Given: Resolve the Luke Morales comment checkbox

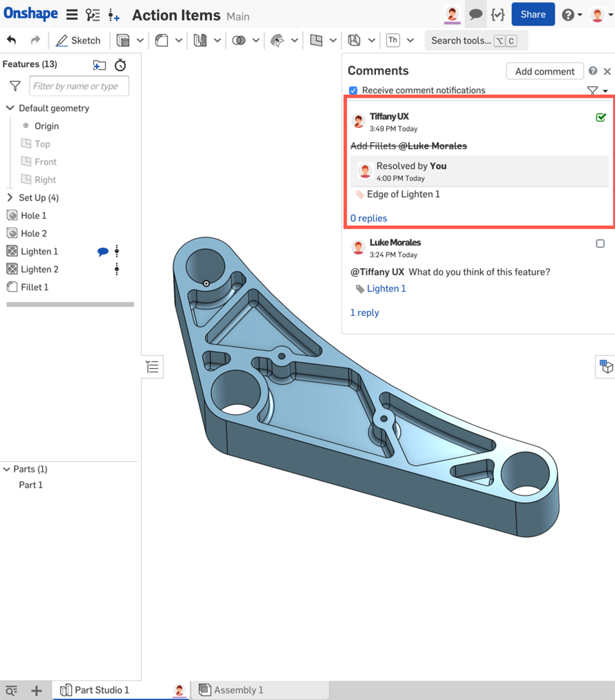Looking at the screenshot, I should 600,244.
